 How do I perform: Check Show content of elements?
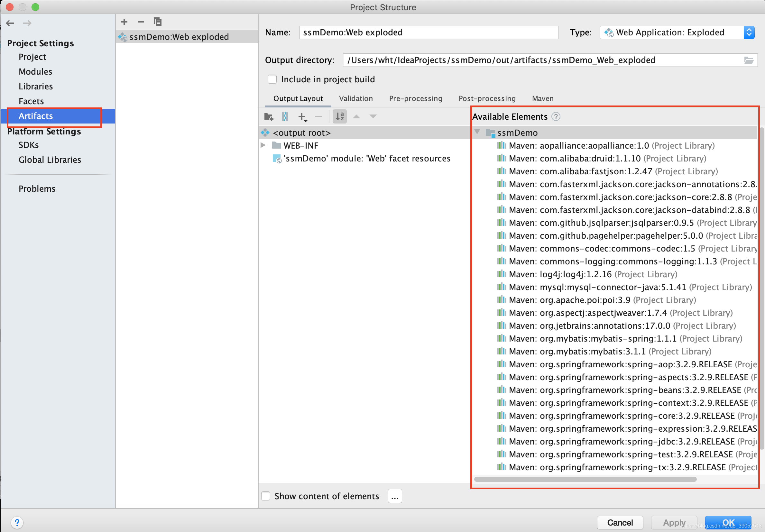(266, 496)
